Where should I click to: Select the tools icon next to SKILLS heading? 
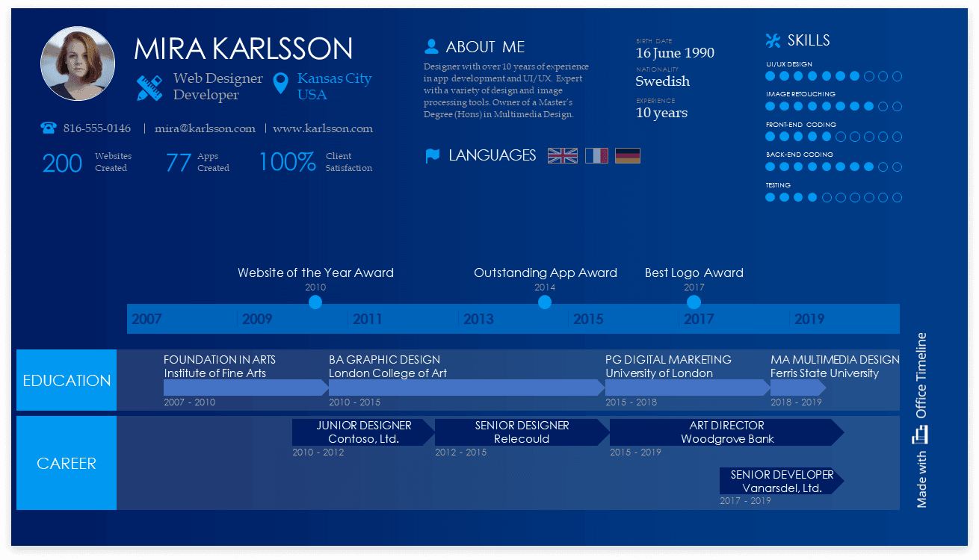[x=771, y=40]
